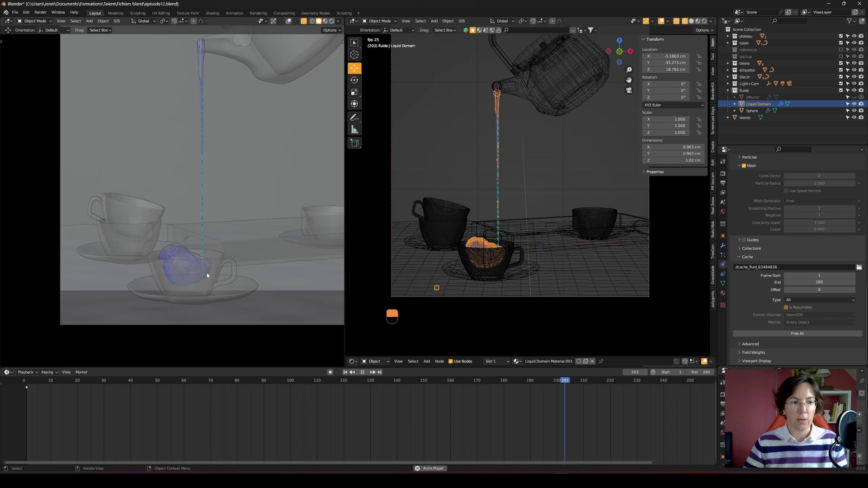Open the Advanced section in Physics panel

[x=750, y=344]
